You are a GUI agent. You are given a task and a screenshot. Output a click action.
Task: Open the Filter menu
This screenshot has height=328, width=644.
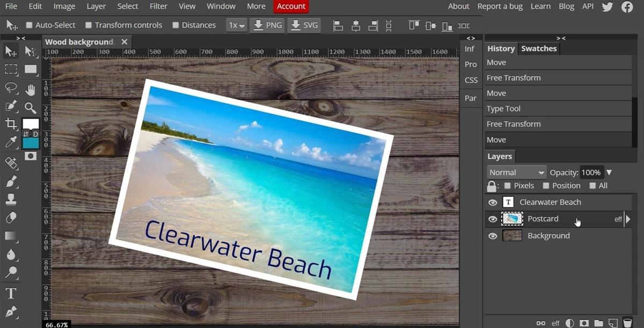click(158, 6)
